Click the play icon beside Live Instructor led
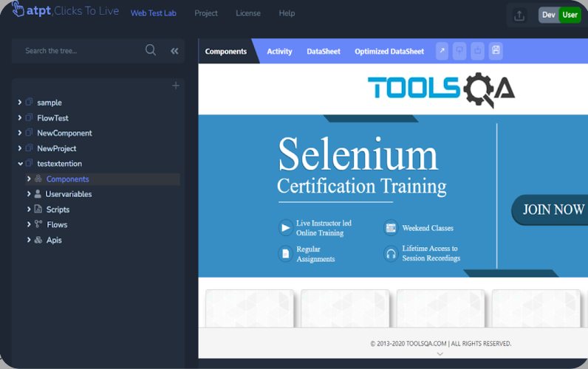 (x=285, y=228)
